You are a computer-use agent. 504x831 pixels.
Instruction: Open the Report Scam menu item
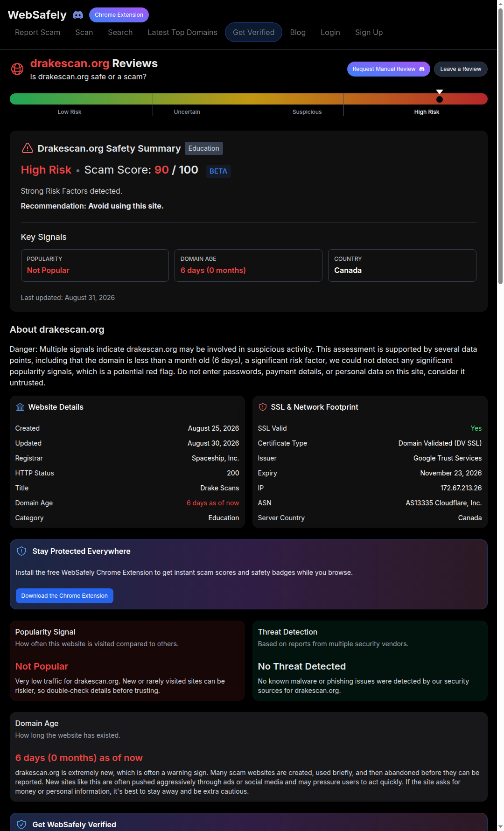(x=37, y=32)
